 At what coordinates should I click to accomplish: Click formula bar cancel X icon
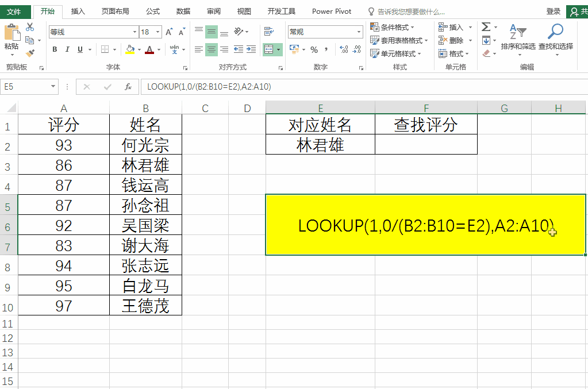(87, 87)
